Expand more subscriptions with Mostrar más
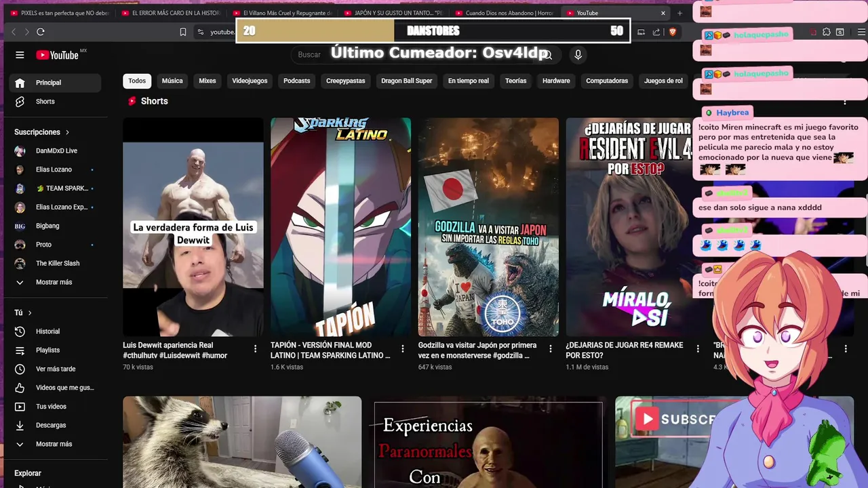868x488 pixels. (x=56, y=282)
